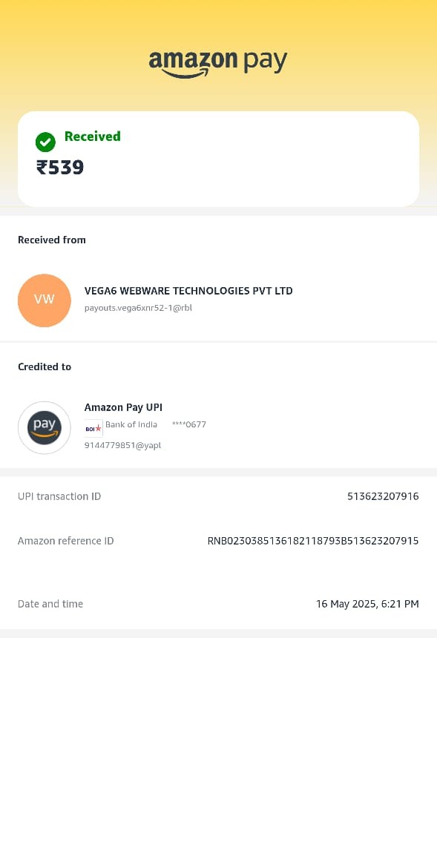Select the UPI transaction ID value 513623207916
437x868 pixels.
pyautogui.click(x=383, y=496)
